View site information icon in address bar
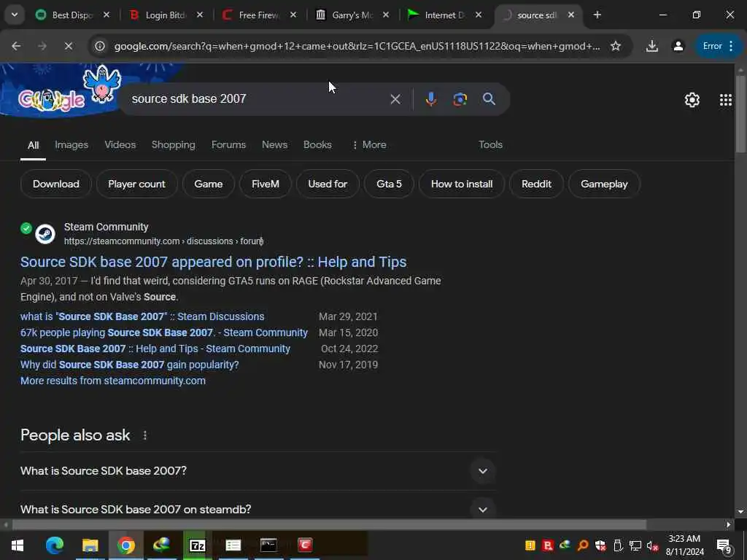This screenshot has width=747, height=560. 99,46
